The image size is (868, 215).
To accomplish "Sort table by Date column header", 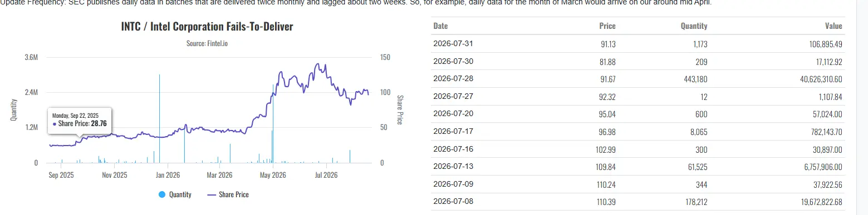I will (x=440, y=26).
